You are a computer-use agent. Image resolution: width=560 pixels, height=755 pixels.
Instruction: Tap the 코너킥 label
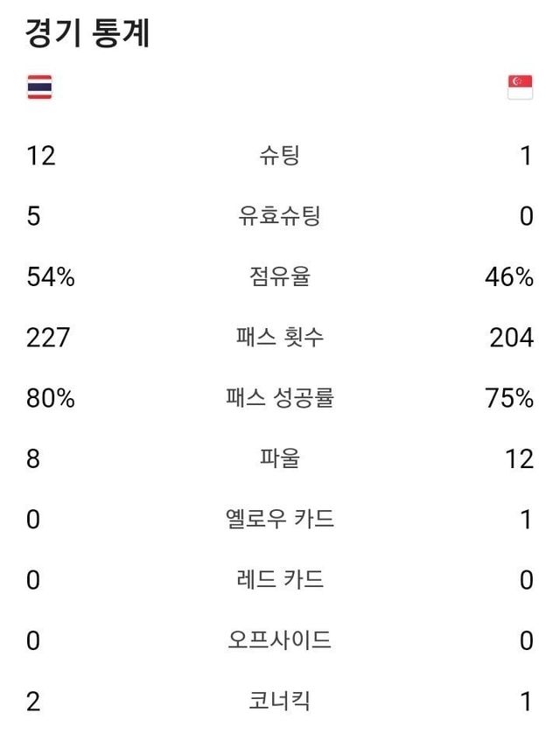(x=279, y=701)
